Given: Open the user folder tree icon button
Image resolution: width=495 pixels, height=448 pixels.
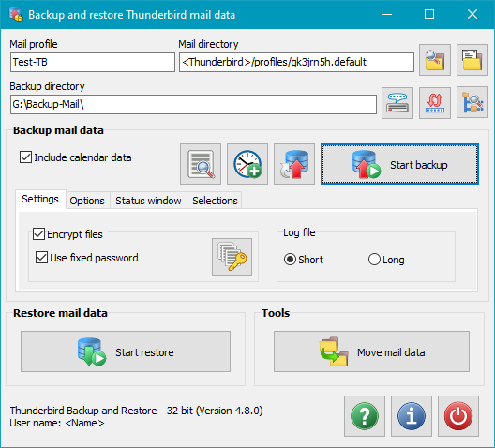Looking at the screenshot, I should tap(472, 103).
